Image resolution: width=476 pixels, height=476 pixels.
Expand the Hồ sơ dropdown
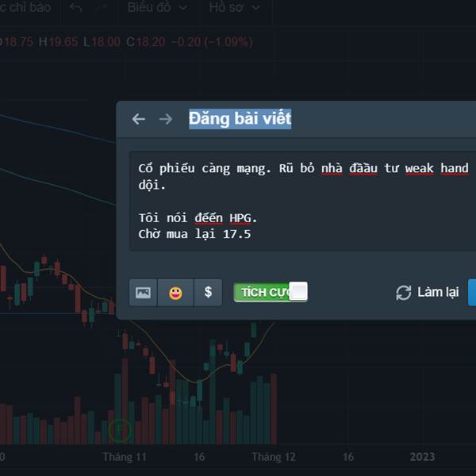(234, 7)
